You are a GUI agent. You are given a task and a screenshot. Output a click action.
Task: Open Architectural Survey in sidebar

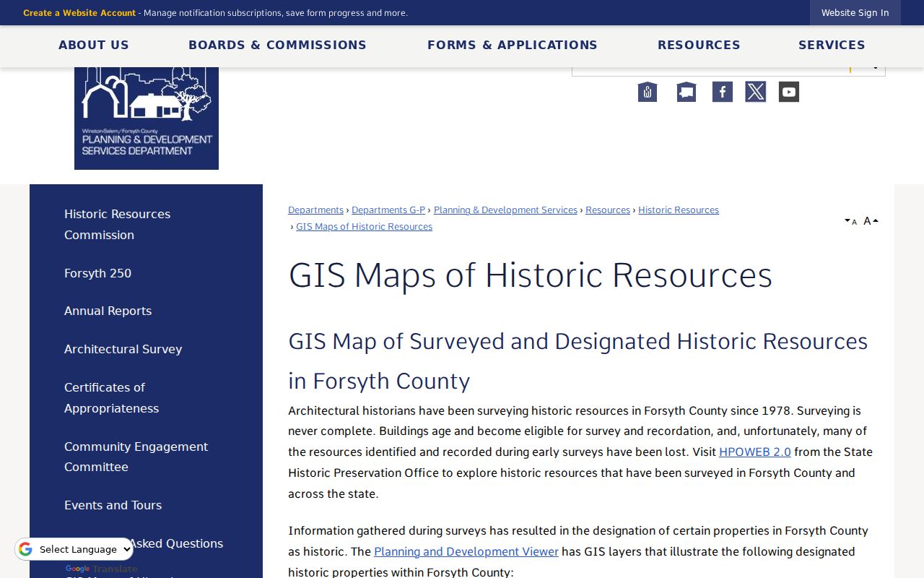pos(123,349)
